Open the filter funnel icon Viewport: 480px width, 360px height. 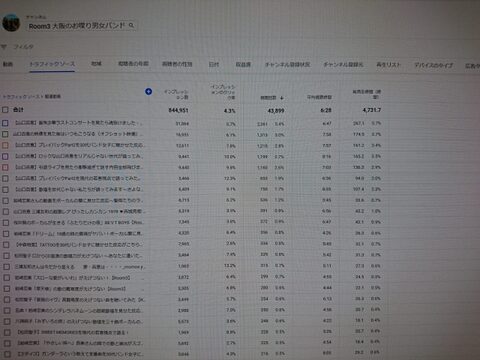[4, 47]
